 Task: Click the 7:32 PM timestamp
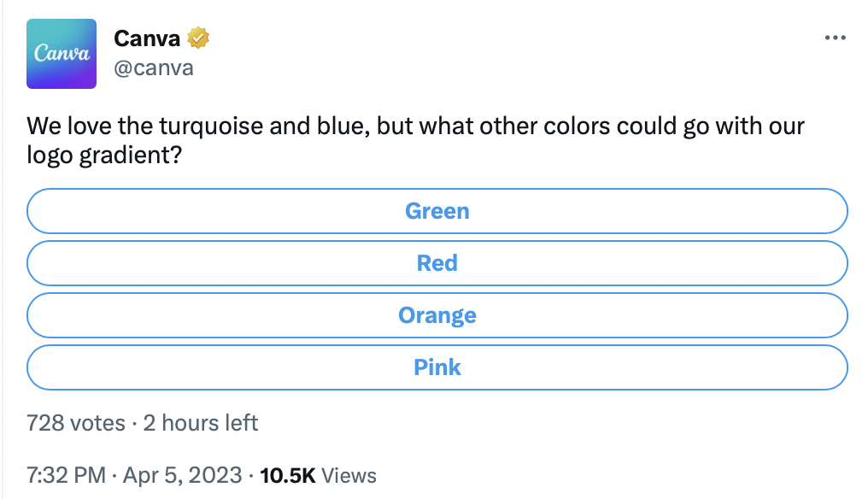pyautogui.click(x=66, y=475)
